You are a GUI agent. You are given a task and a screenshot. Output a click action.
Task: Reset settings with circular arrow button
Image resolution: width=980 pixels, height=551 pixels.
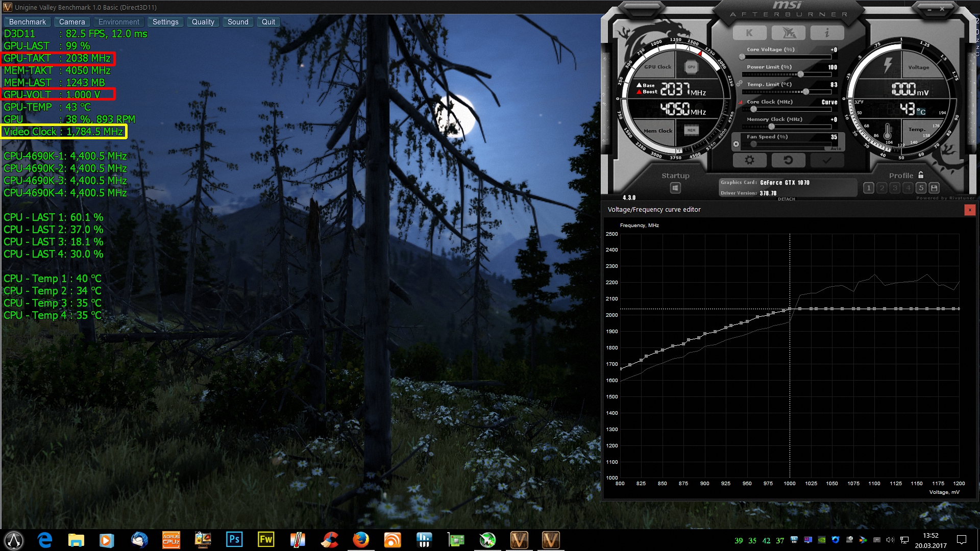(788, 160)
